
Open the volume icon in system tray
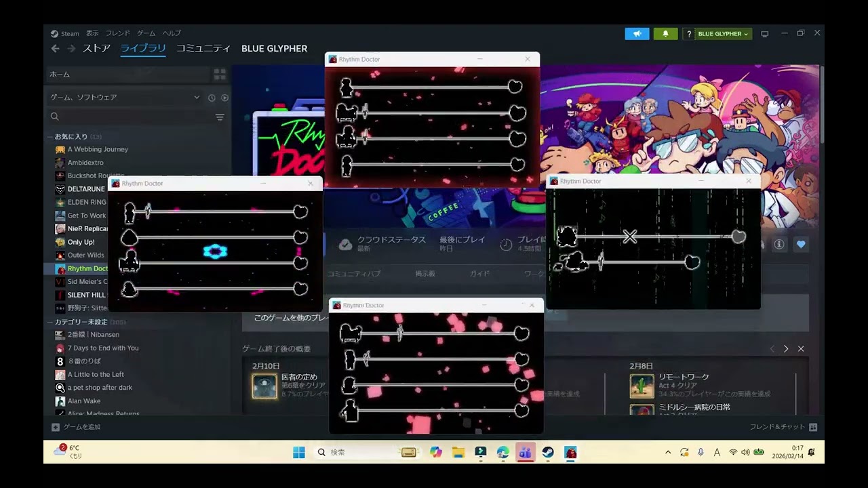pyautogui.click(x=745, y=452)
